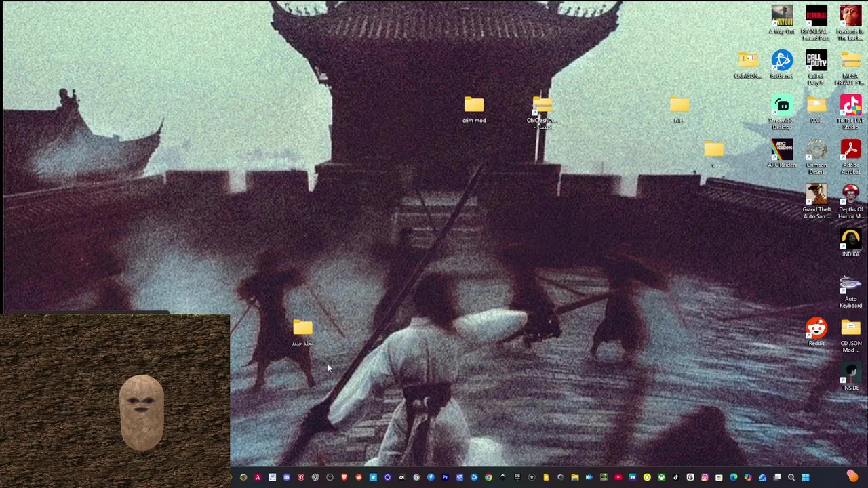Open Microsoft Store from the taskbar
The width and height of the screenshot is (868, 488).
pos(719,478)
